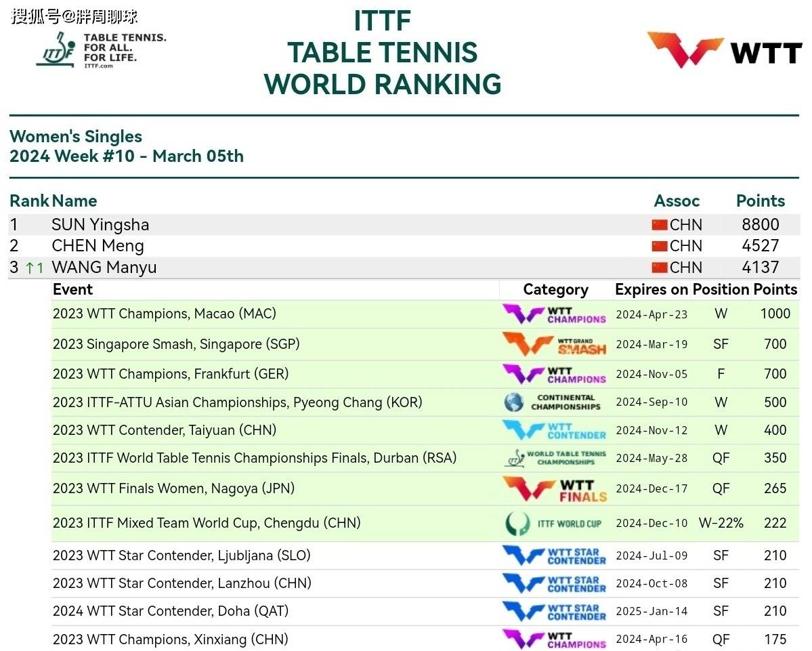Screen dimensions: 812x651
Task: Collapse WANG Manyu's expanded ranking row
Action: coord(104,268)
